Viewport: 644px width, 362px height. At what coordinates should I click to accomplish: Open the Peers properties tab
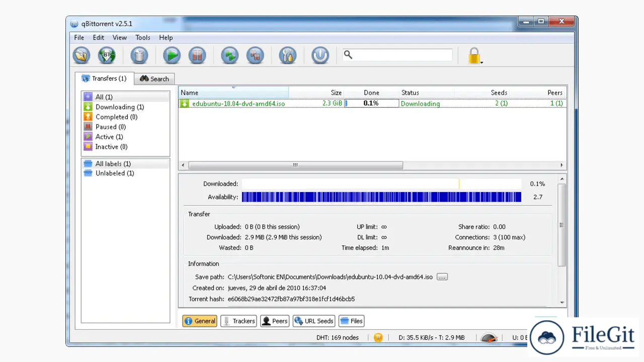[275, 321]
